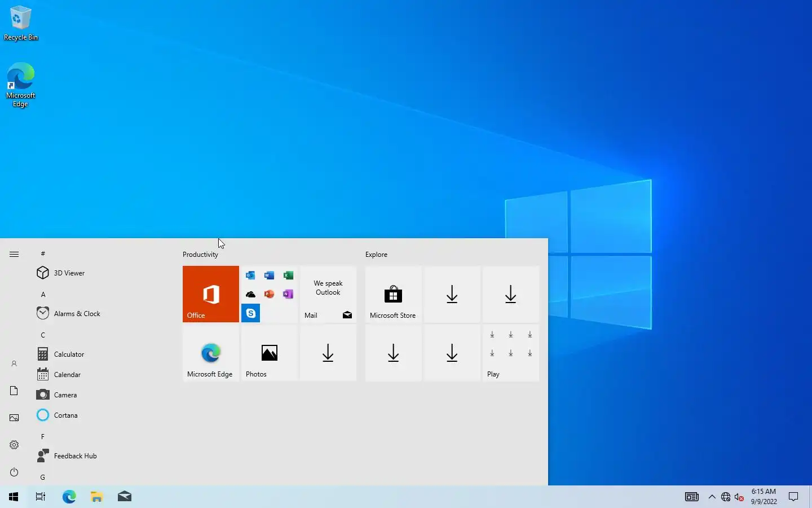Open the network globe tray icon
The width and height of the screenshot is (812, 508).
coord(726,497)
